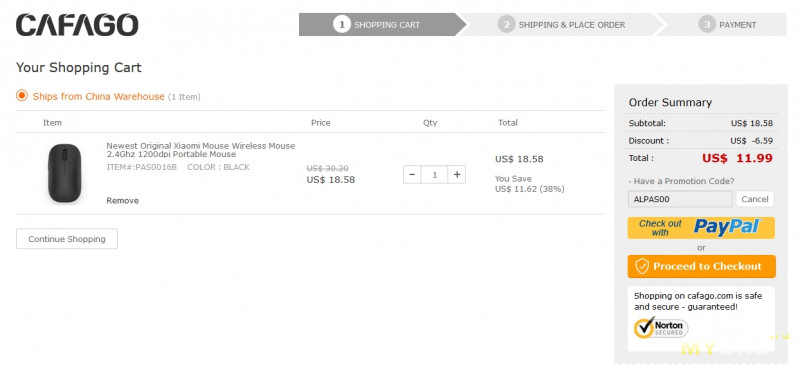Go to the Payment step
This screenshot has width=800, height=365.
point(727,25)
